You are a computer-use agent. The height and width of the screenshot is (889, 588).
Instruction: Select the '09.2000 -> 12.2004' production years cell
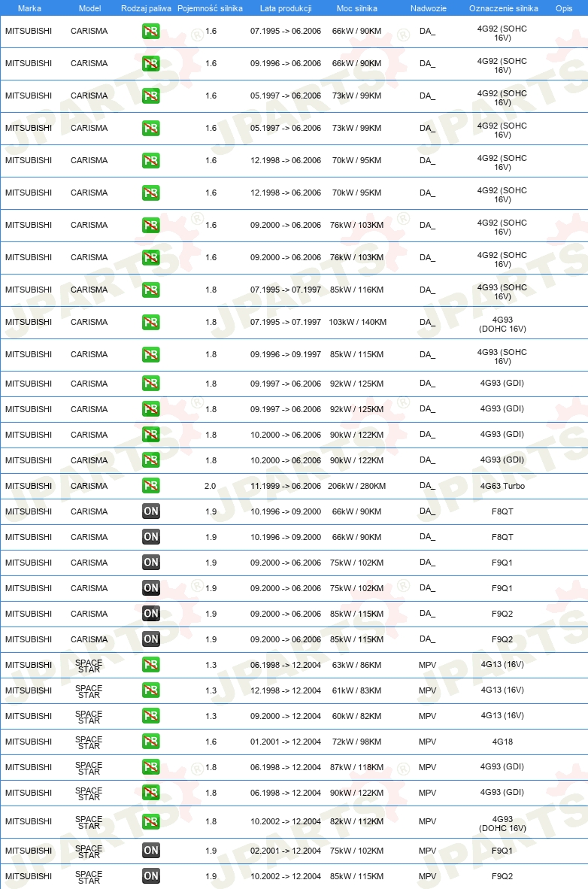[x=286, y=716]
